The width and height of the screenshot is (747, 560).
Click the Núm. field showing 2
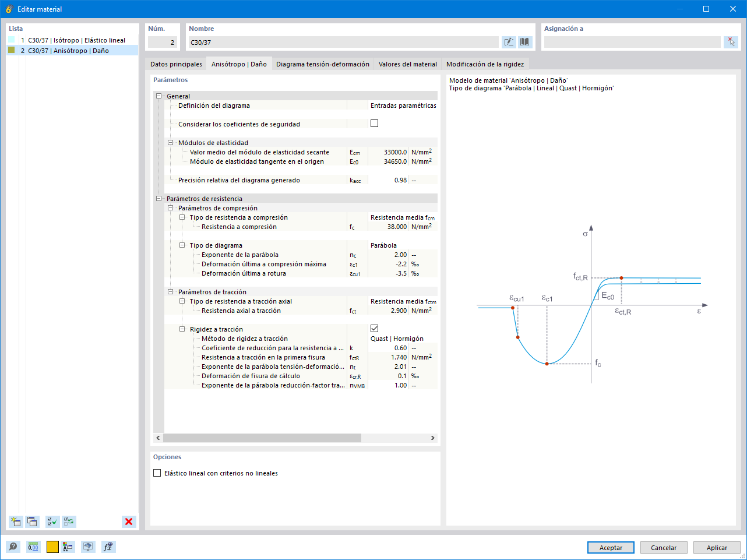[162, 42]
